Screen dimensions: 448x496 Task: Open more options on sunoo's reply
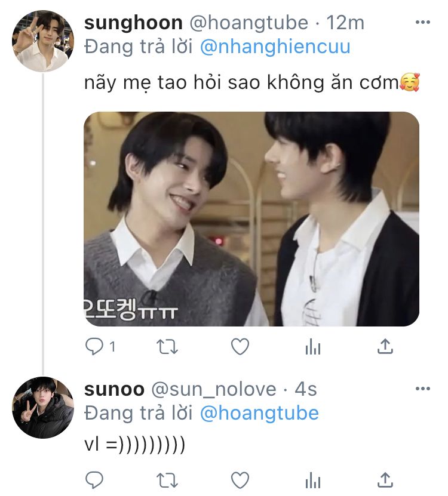[422, 389]
